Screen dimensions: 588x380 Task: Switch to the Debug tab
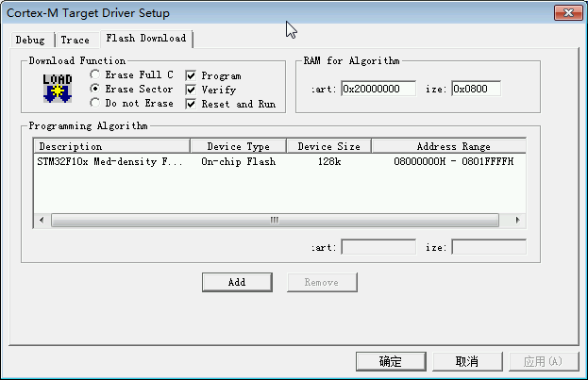coord(30,41)
